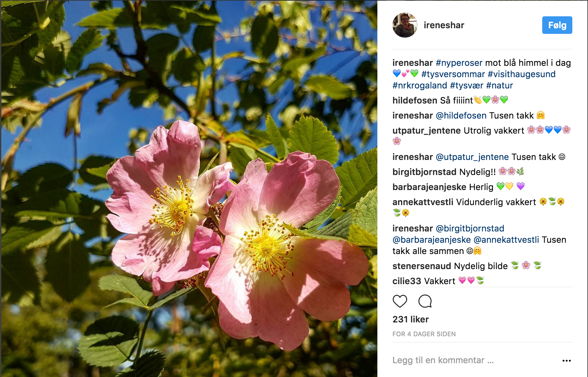
Task: View who liked via 231 liker
Action: 411,319
